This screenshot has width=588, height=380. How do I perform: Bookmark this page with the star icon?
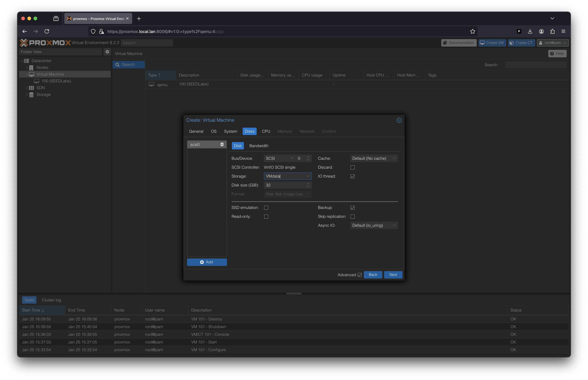pos(472,31)
